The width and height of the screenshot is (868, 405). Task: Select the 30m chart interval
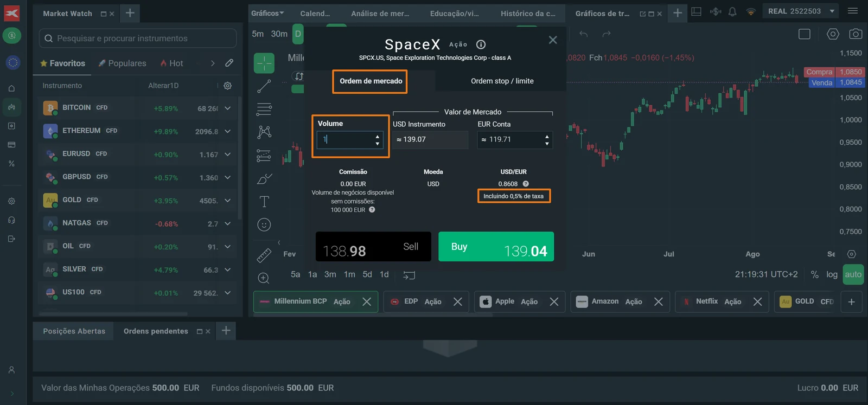point(279,34)
